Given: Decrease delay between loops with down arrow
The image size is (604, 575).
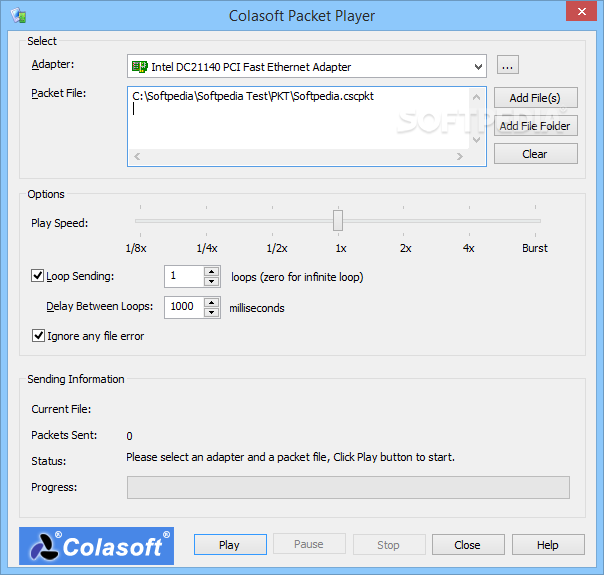Looking at the screenshot, I should coord(211,312).
